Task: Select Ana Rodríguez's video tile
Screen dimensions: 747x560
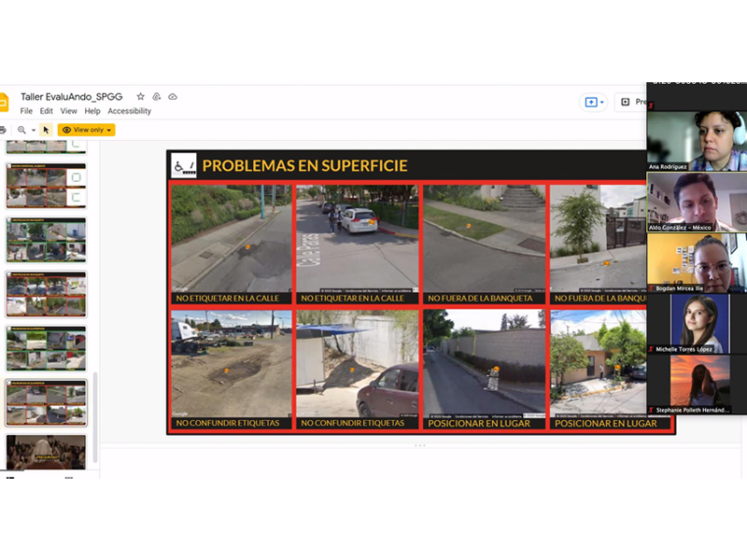Action: [x=696, y=140]
